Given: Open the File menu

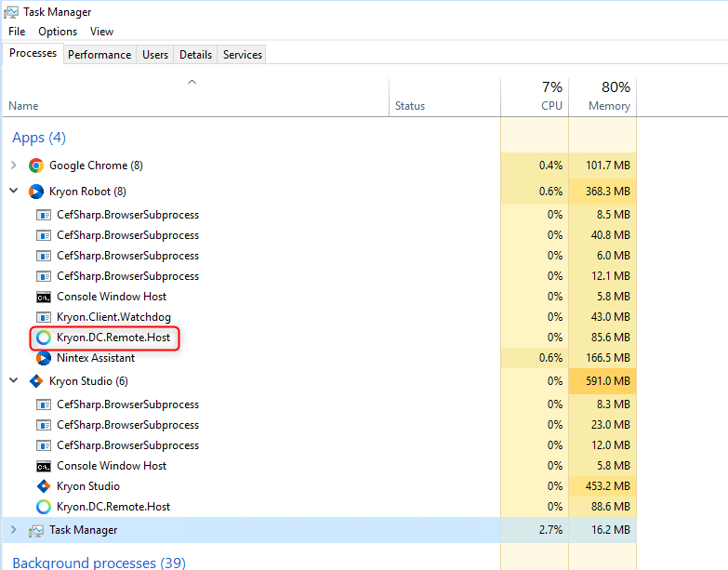Looking at the screenshot, I should click(17, 32).
